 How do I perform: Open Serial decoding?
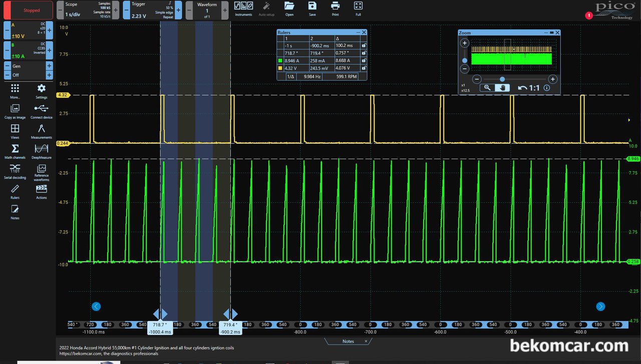(15, 171)
